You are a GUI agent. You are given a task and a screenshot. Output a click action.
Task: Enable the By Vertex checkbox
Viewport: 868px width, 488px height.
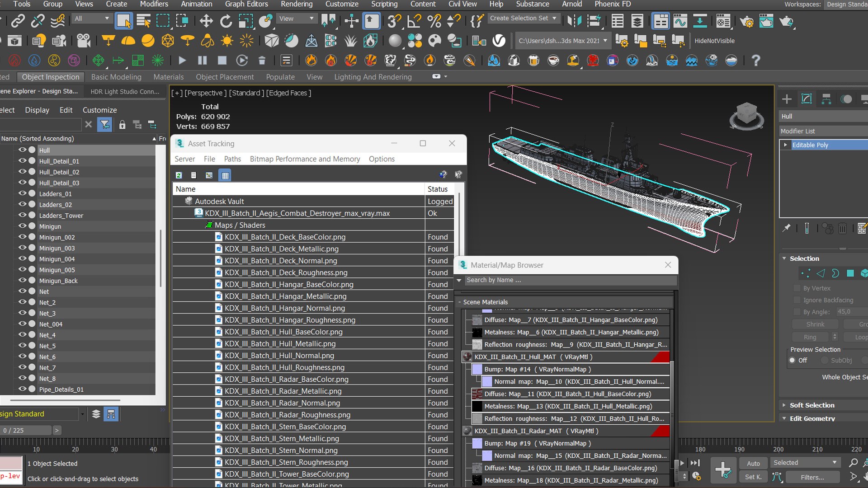click(x=797, y=288)
